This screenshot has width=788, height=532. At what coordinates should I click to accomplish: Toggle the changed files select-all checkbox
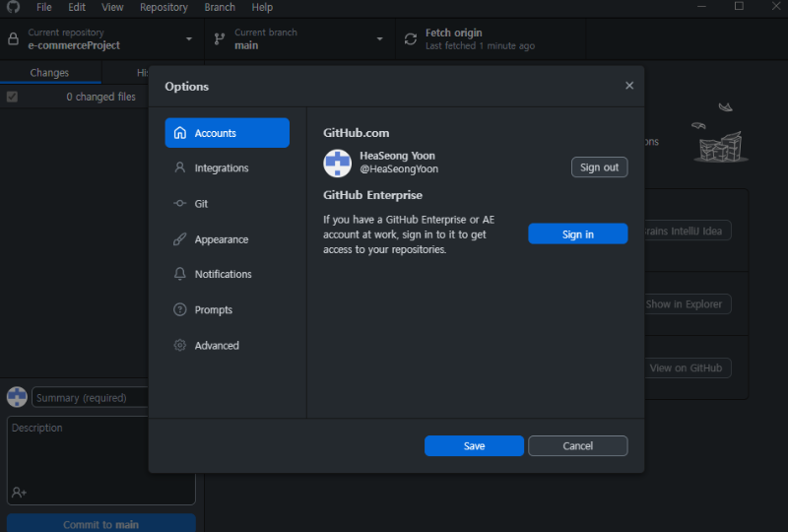click(x=12, y=97)
